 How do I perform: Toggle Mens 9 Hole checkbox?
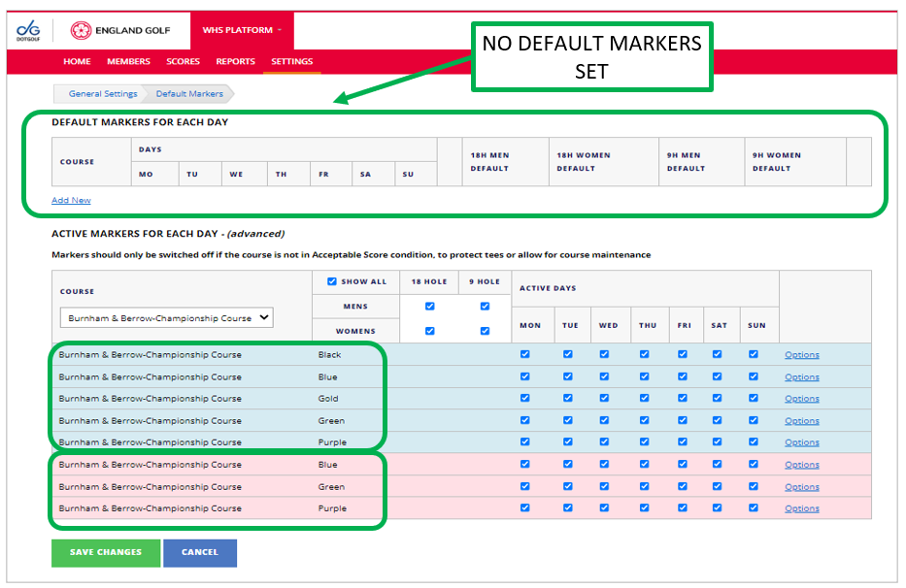(485, 307)
